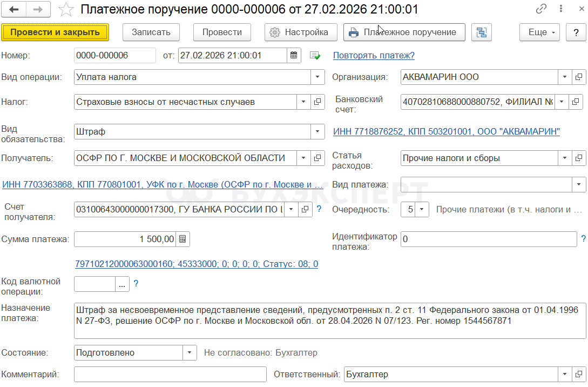
Task: Copy the document link via the chain icon
Action: 541,9
